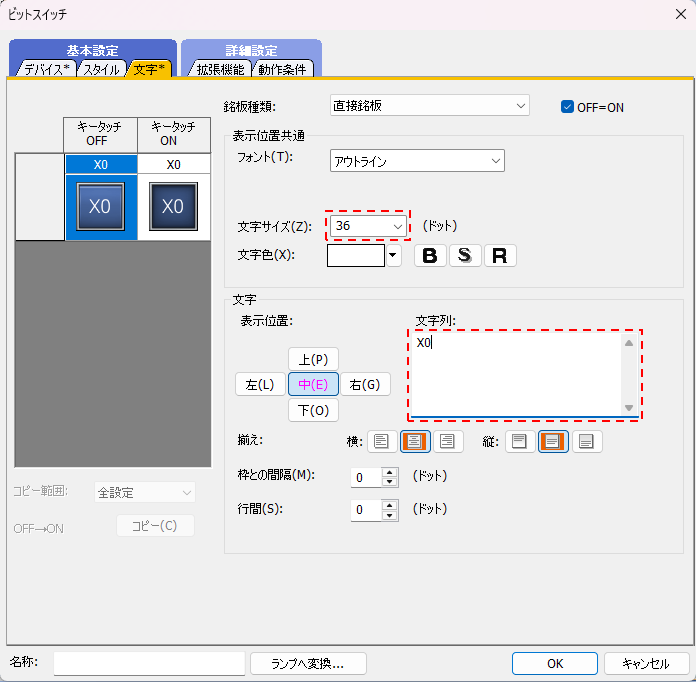The image size is (696, 682).
Task: Set display position to 右(G)
Action: pyautogui.click(x=365, y=384)
